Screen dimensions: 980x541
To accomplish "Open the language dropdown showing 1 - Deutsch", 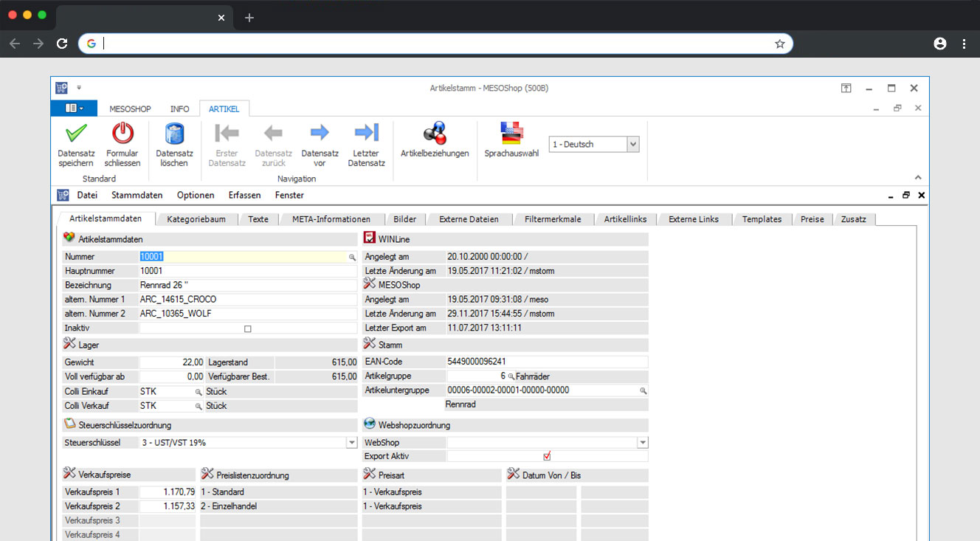I will [x=632, y=145].
